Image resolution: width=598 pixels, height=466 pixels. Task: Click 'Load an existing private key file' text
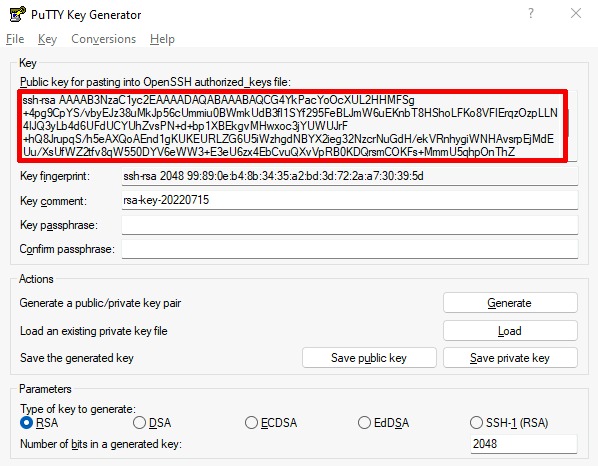93,331
